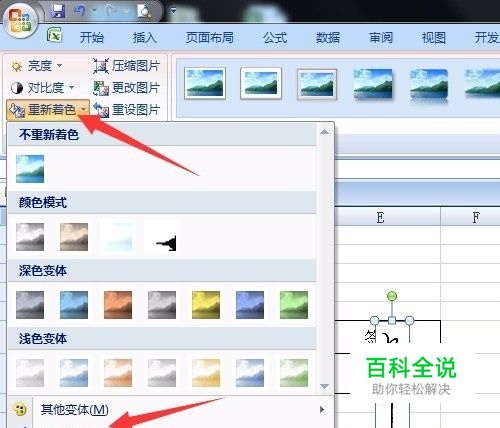
Task: Click 更改图片 change picture
Action: coord(127,88)
